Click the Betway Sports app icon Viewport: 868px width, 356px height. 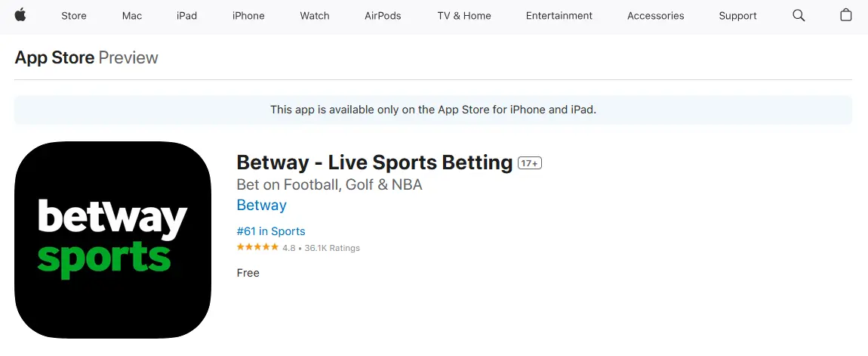tap(112, 239)
